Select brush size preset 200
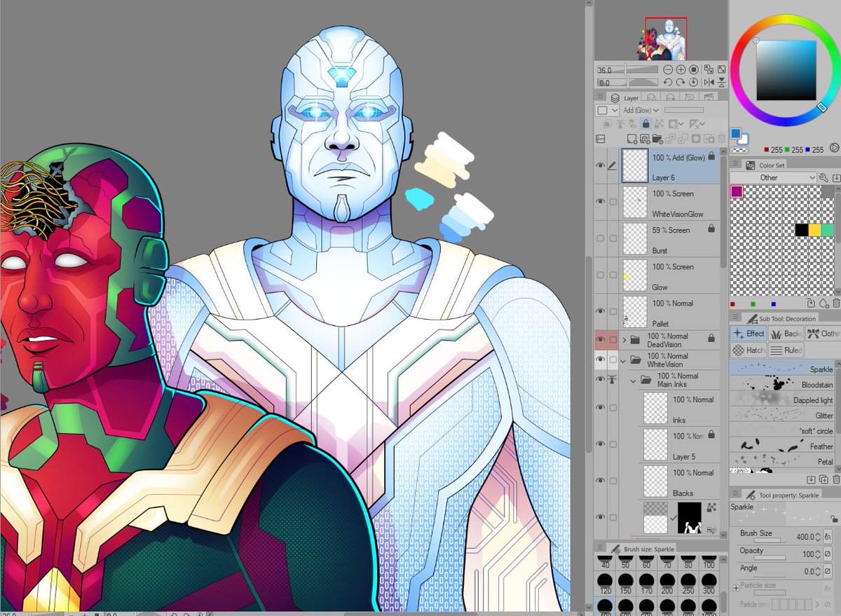Image resolution: width=841 pixels, height=616 pixels. point(668,584)
